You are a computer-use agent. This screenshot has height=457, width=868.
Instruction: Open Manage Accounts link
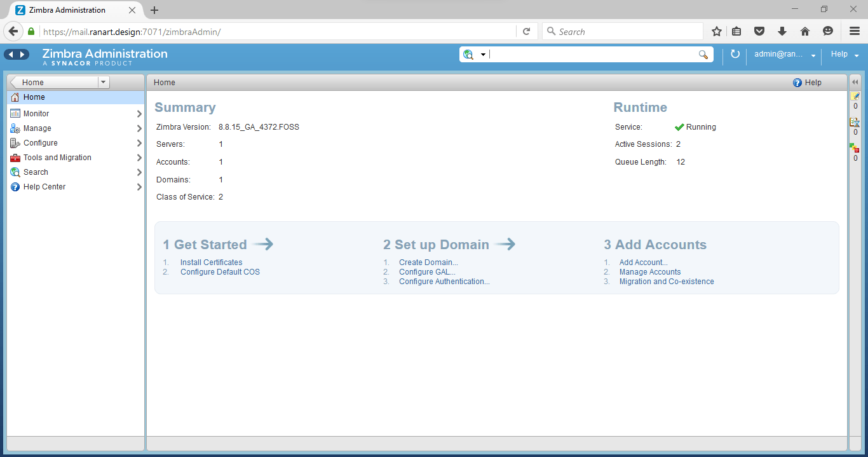click(650, 272)
